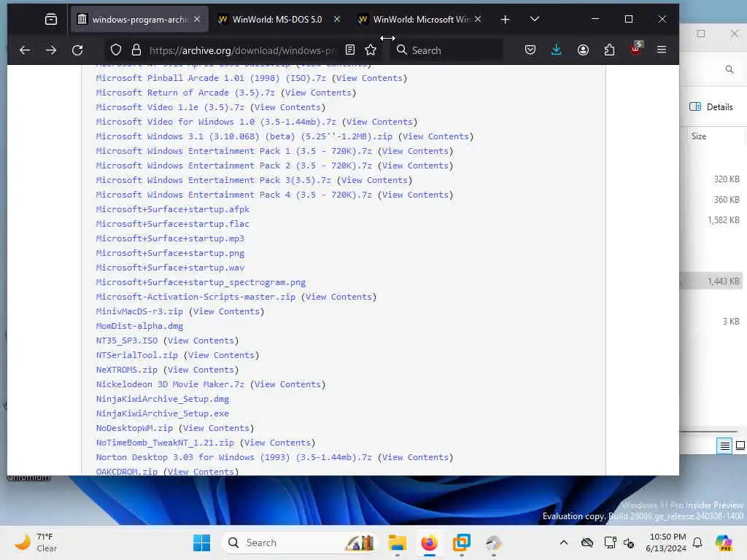Open Microsoft+Surface+startup.png image
Screen dimensions: 747x560
[x=170, y=253]
